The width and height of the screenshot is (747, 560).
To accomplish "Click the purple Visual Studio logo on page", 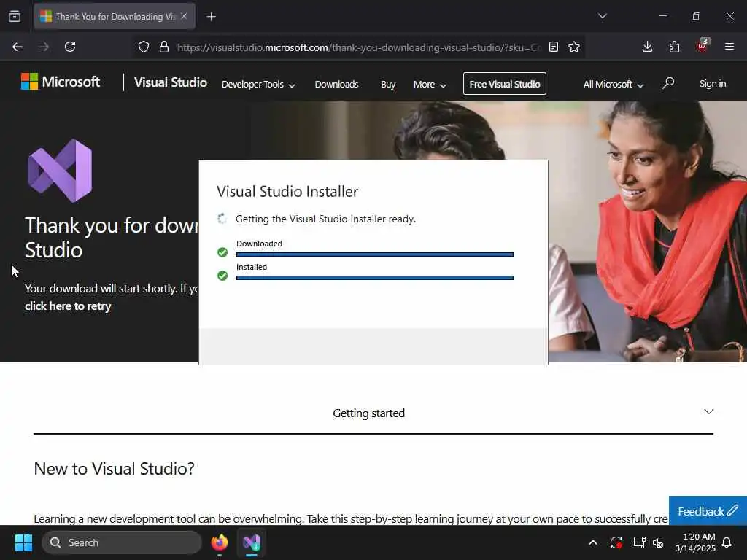I will (60, 171).
